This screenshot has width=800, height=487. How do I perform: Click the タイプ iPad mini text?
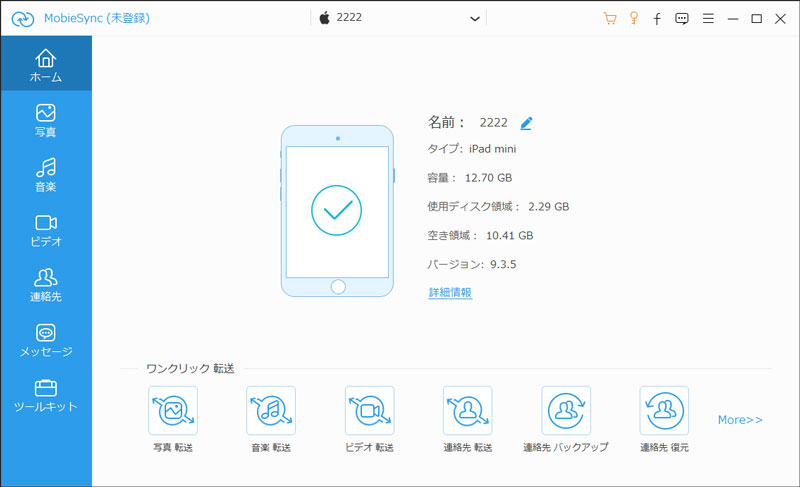(471, 149)
